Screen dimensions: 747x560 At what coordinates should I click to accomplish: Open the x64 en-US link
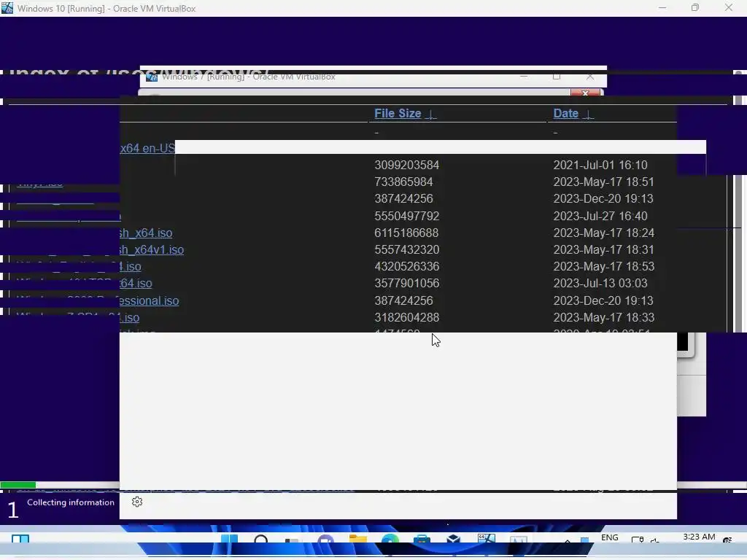(x=147, y=148)
